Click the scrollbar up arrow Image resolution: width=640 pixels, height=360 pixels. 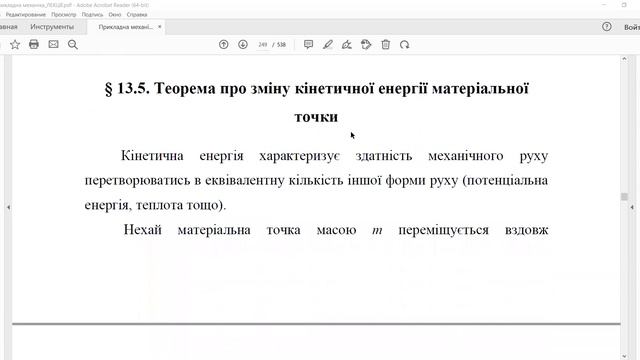coord(624,59)
